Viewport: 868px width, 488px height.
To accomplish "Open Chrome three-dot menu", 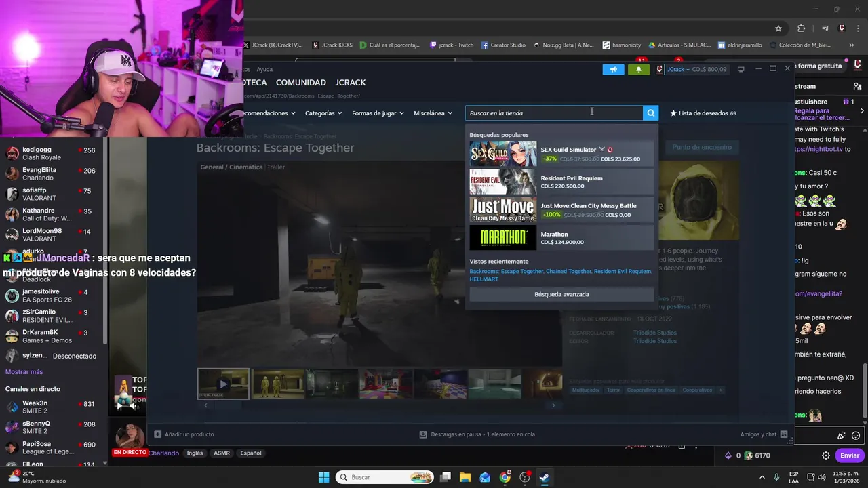I will 858,28.
